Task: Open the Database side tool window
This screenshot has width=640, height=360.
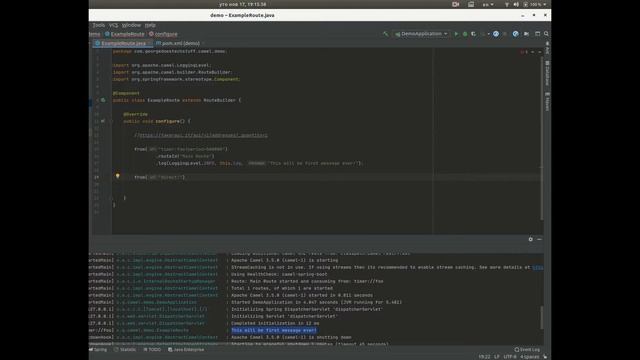Action: tap(547, 73)
